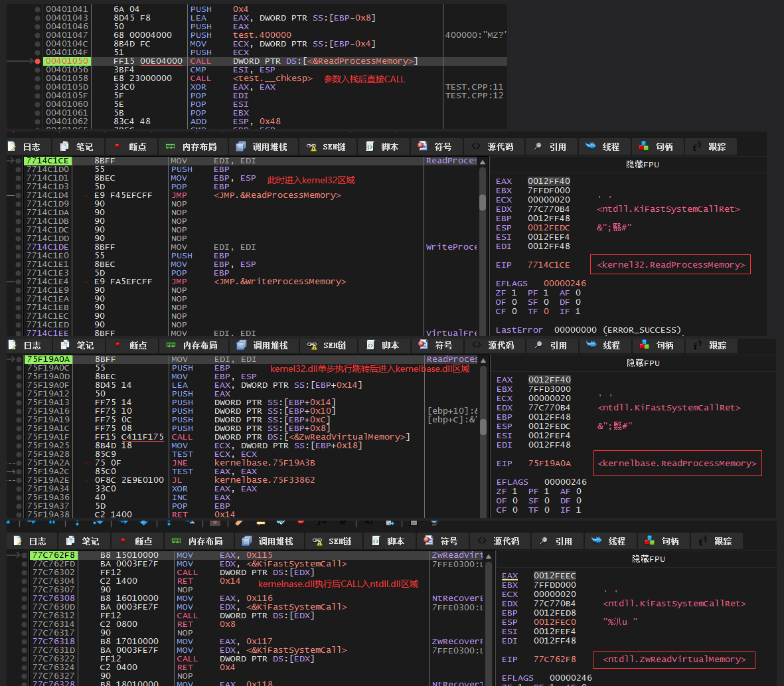The width and height of the screenshot is (784, 686).
Task: Select the EIP value 75F19A0A in registers
Action: click(x=550, y=464)
